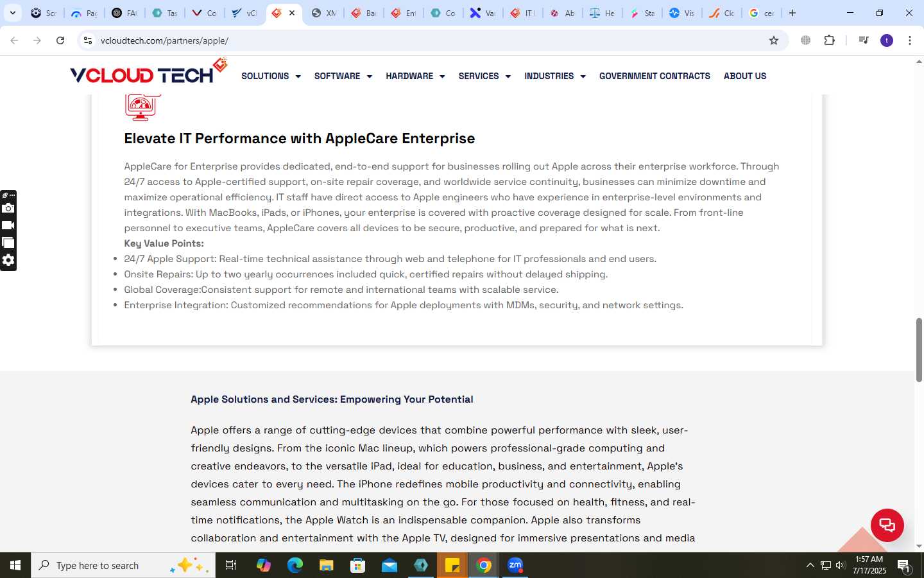Open Windows notification center
This screenshot has height=578, width=924.
tap(904, 566)
